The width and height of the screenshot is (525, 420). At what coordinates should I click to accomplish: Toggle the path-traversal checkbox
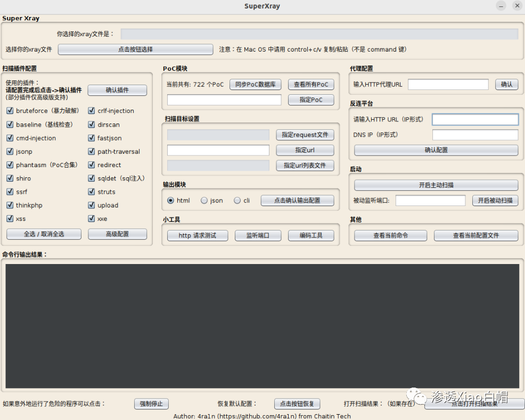[92, 151]
